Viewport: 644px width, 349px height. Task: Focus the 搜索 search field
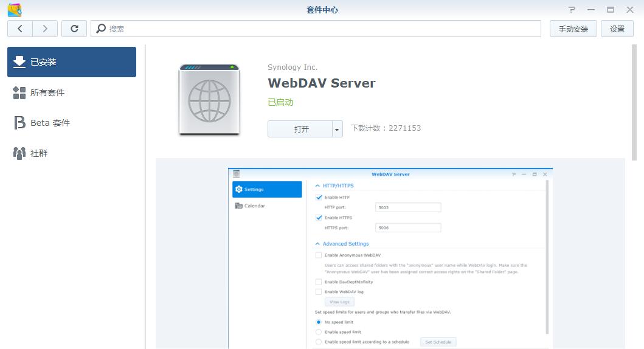pos(316,29)
